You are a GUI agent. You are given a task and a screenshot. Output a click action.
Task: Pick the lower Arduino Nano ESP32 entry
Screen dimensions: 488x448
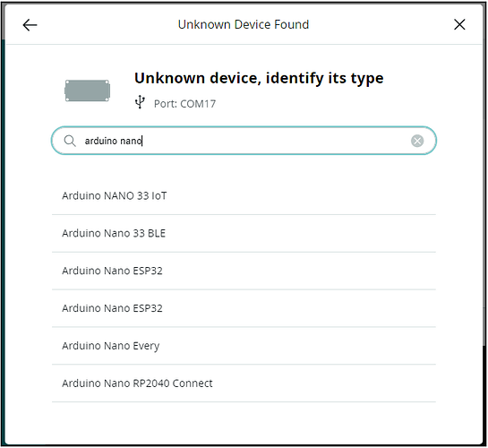click(244, 308)
